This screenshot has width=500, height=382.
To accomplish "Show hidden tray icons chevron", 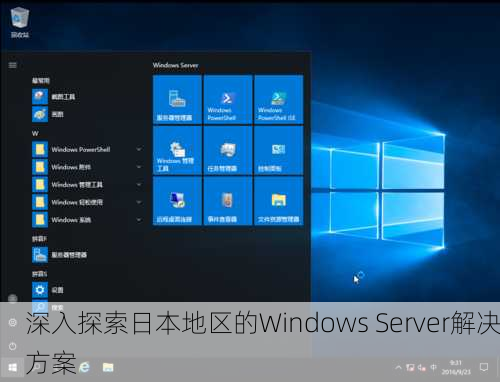I will coord(398,367).
